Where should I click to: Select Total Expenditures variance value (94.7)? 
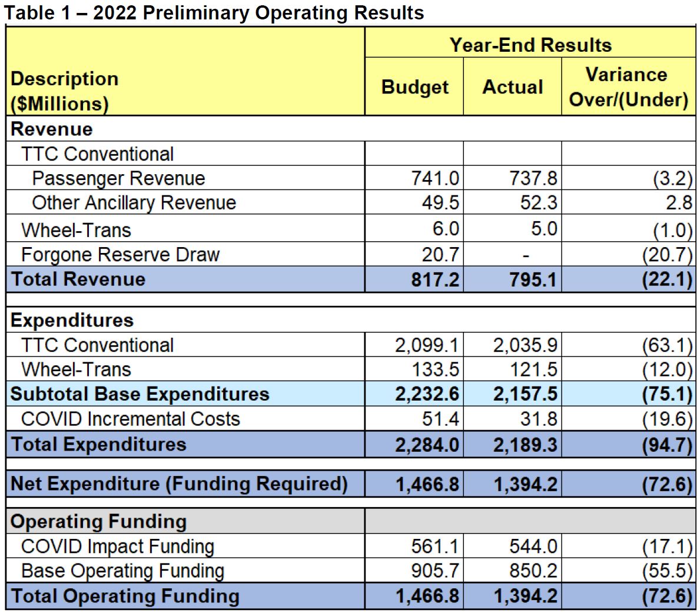click(666, 445)
